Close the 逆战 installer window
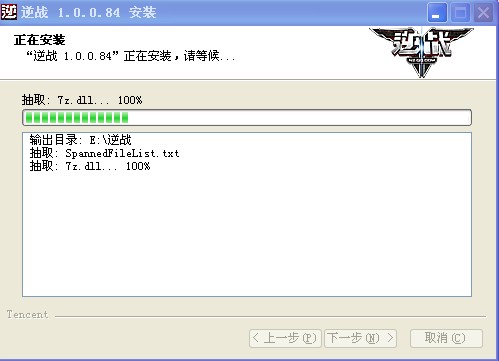Image resolution: width=499 pixels, height=361 pixels. coord(483,13)
